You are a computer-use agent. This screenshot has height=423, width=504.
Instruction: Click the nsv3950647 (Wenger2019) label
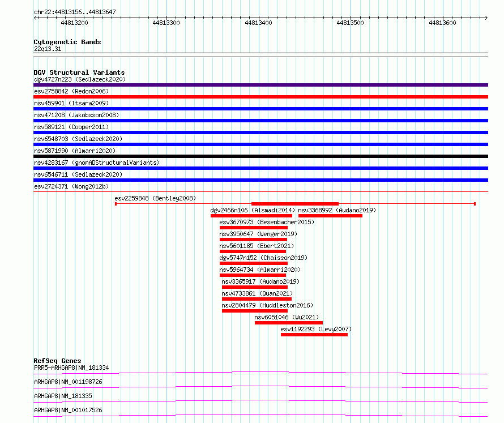click(x=258, y=234)
